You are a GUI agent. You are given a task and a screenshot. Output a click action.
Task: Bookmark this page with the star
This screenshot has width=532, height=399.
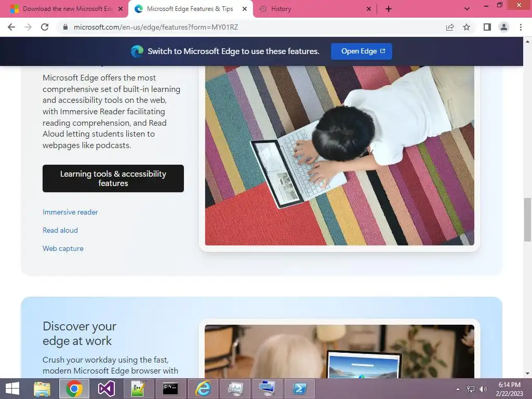[467, 27]
